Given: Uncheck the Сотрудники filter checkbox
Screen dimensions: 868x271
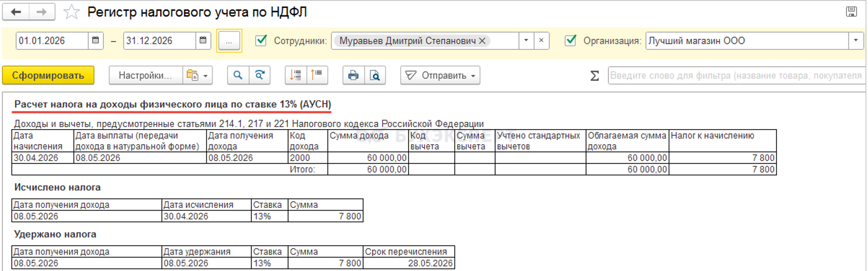Looking at the screenshot, I should tap(260, 40).
